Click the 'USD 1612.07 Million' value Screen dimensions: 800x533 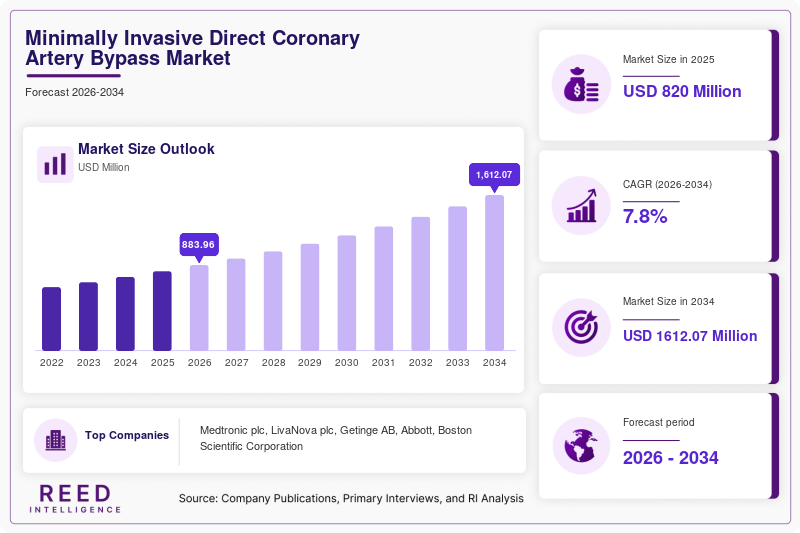coord(690,336)
